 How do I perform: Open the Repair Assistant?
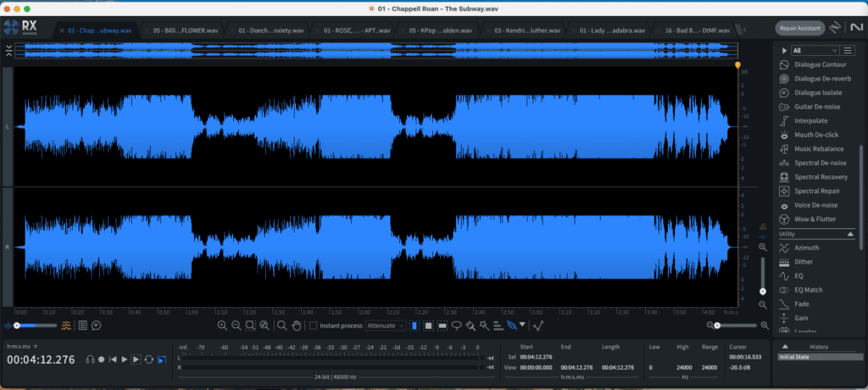click(800, 28)
